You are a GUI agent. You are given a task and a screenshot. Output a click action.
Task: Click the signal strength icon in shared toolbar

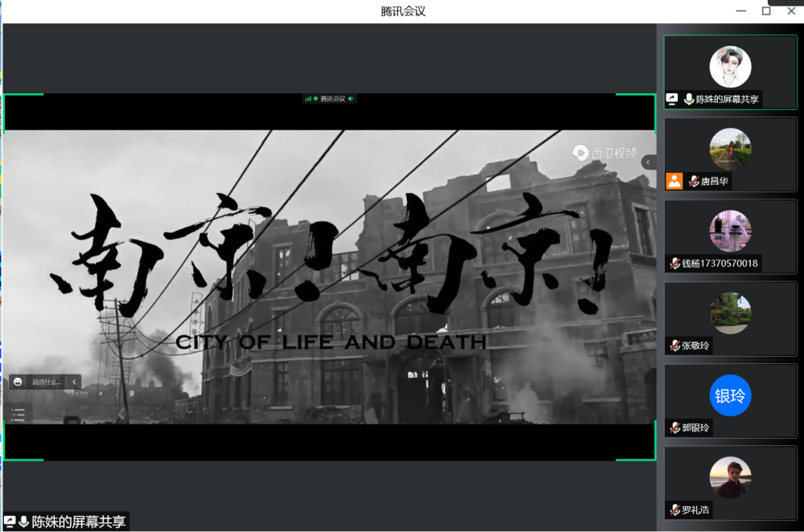click(308, 99)
